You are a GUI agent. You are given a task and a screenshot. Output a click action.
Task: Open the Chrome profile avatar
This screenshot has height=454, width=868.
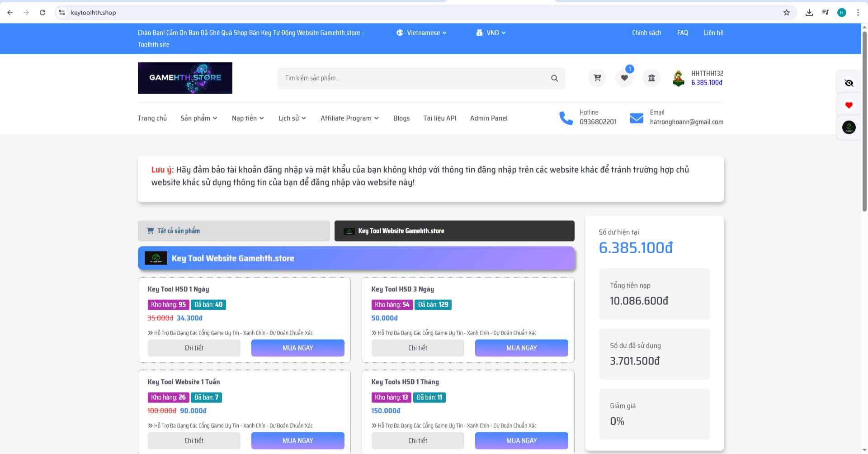click(842, 13)
